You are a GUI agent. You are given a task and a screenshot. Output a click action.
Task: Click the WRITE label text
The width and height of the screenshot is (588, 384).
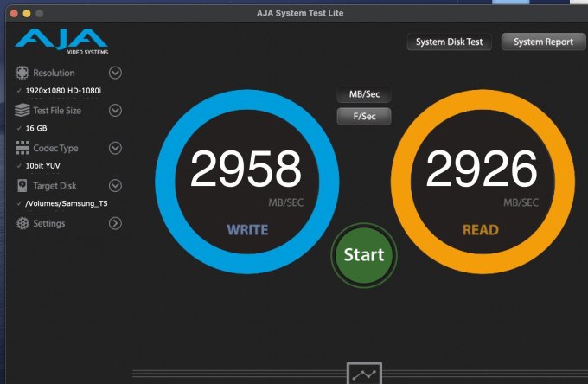click(247, 229)
